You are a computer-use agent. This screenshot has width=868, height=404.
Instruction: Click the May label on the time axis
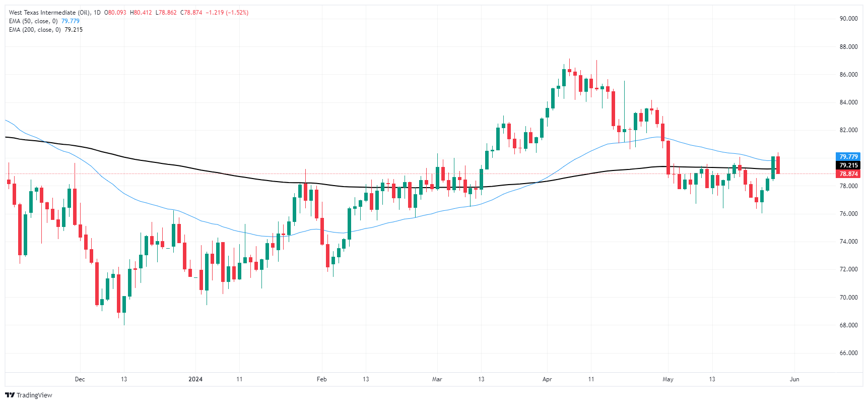[x=668, y=379]
